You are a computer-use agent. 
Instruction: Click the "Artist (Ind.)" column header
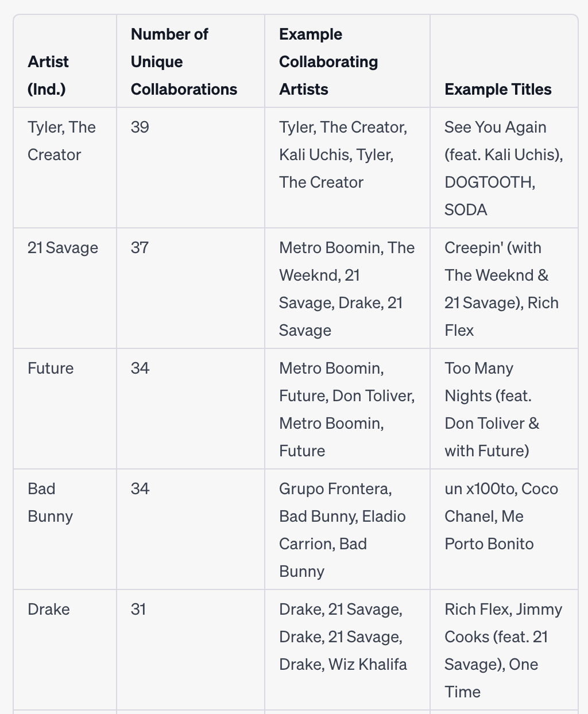[x=48, y=75]
